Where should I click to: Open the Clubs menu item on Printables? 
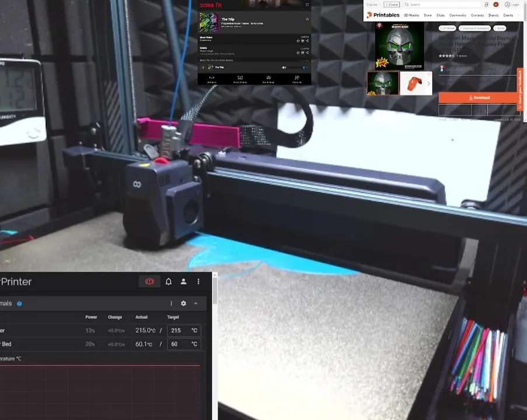click(440, 15)
